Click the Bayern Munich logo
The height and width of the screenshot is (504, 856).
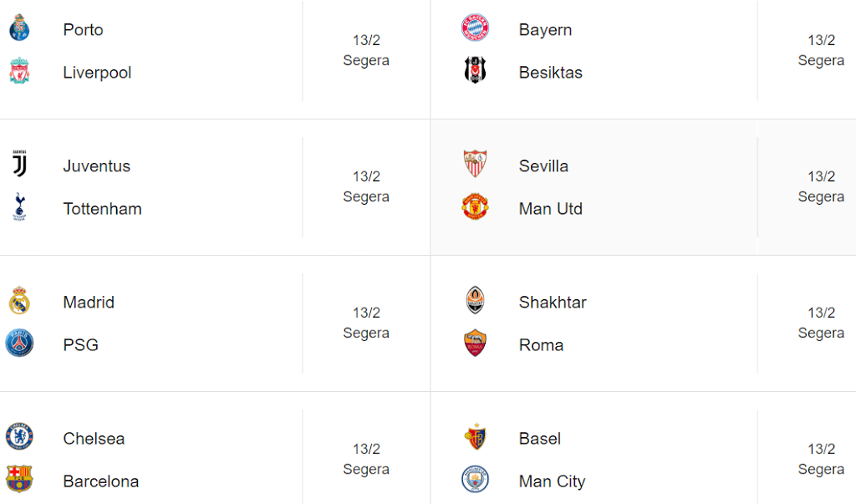tap(474, 29)
